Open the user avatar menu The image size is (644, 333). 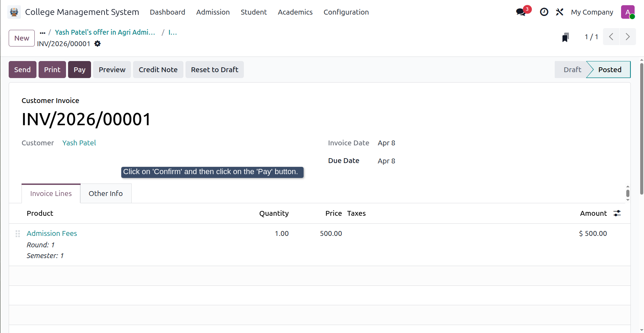coord(628,12)
